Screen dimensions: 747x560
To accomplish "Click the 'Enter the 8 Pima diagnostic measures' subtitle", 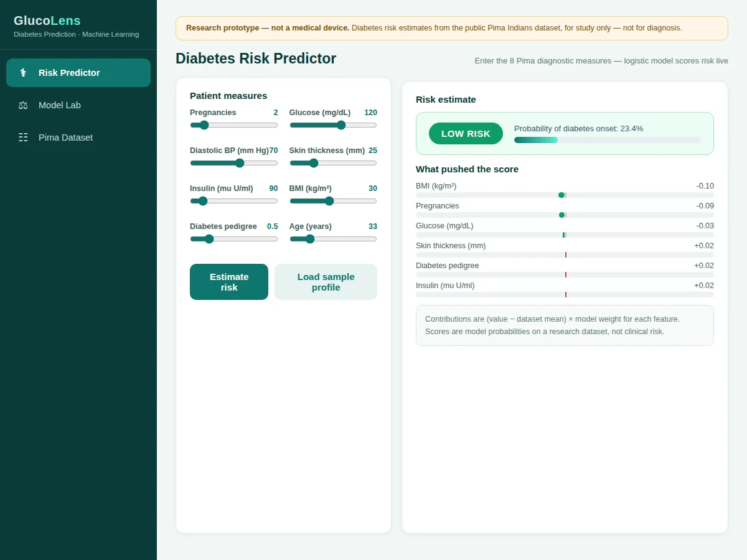I will coord(601,61).
